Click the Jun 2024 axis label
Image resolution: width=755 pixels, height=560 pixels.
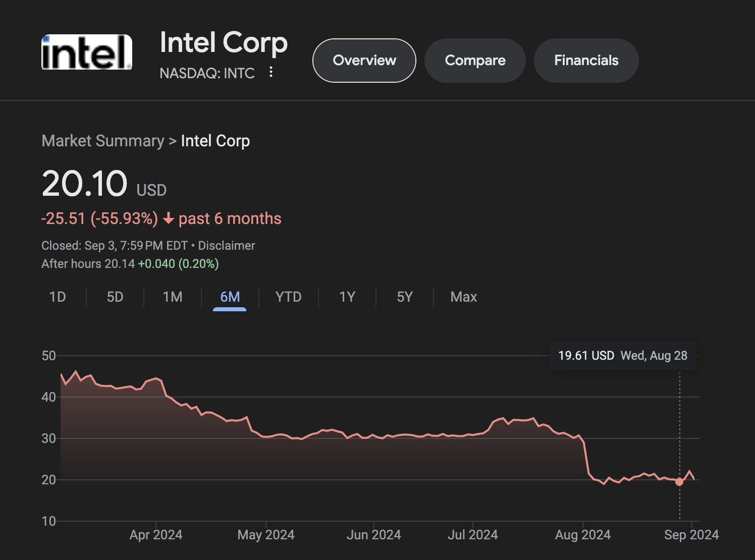point(374,535)
